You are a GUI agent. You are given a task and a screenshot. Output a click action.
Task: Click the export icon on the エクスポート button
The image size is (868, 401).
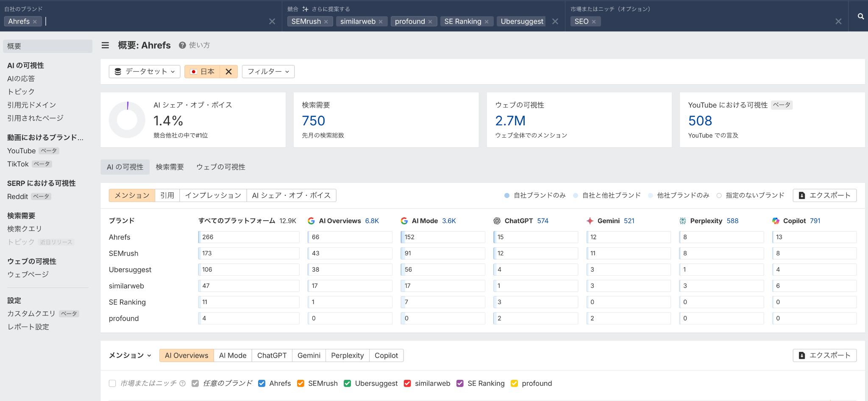tap(802, 195)
